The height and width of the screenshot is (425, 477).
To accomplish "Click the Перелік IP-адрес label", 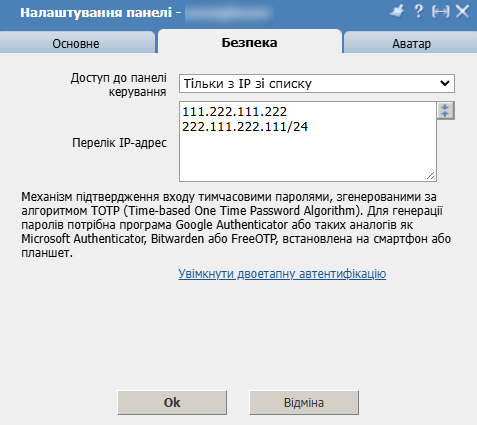I will point(119,143).
